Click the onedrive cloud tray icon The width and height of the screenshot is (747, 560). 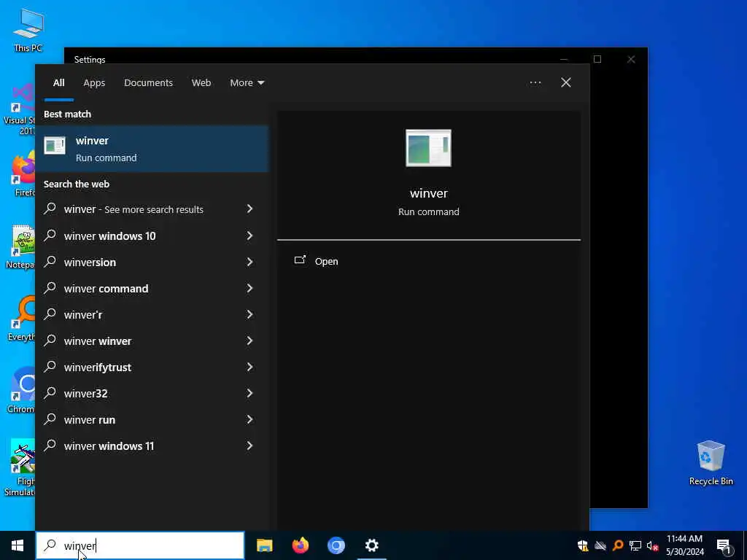[x=600, y=545]
